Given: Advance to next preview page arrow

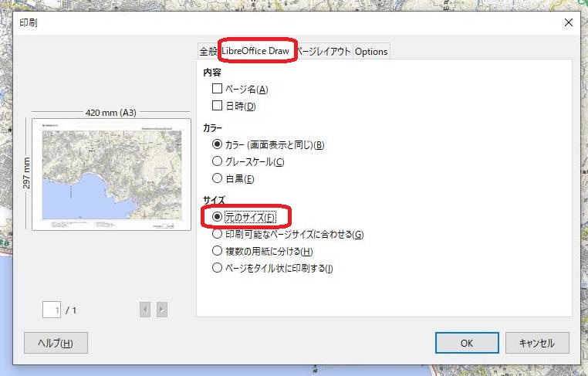Looking at the screenshot, I should [x=161, y=310].
